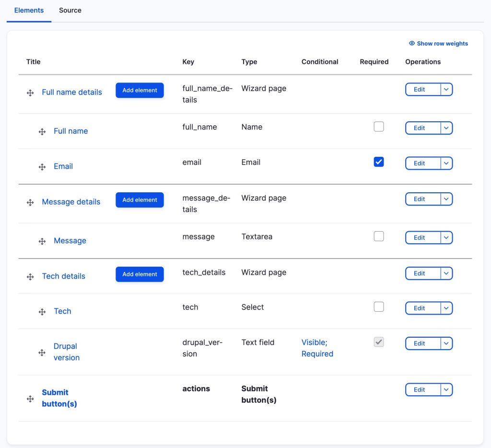Screen dimensions: 491x448
Task: Click the move handle beside Message
Action: click(x=42, y=241)
